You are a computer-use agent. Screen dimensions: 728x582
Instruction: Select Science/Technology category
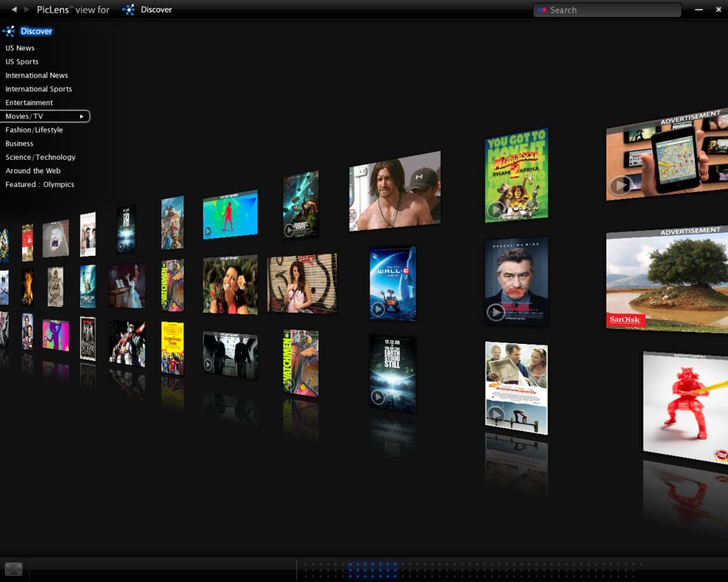point(41,157)
